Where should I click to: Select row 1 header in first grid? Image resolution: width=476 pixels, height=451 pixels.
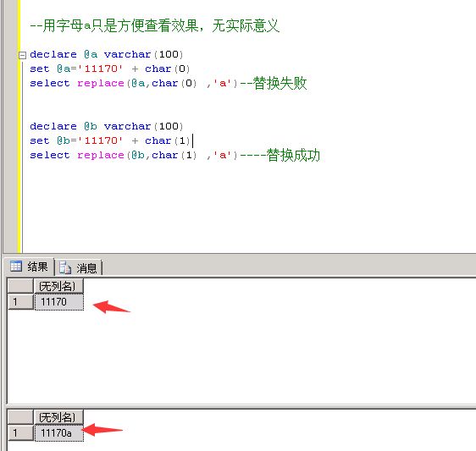(20, 302)
